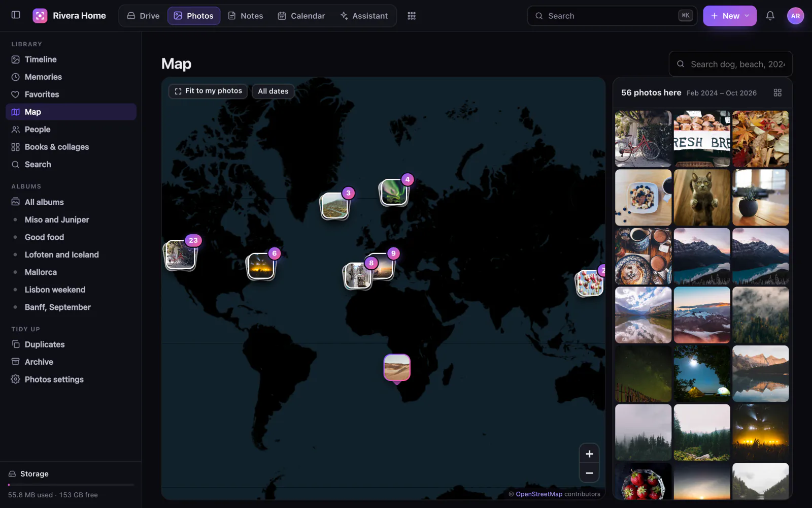The width and height of the screenshot is (812, 508).
Task: Focus the global Search field
Action: point(612,16)
